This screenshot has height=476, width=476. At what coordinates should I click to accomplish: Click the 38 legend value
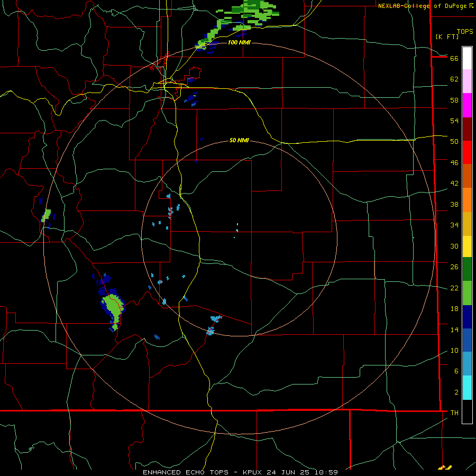pyautogui.click(x=454, y=204)
